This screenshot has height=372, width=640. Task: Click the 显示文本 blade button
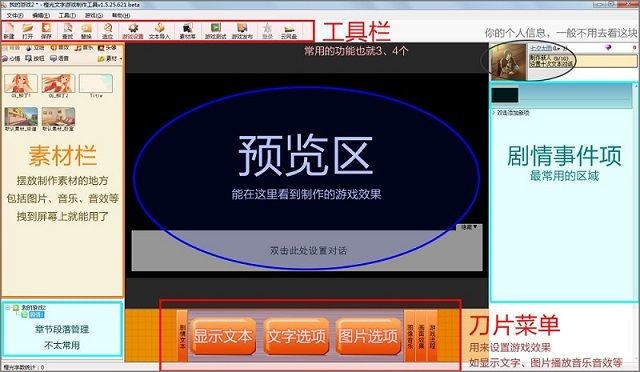(x=223, y=336)
